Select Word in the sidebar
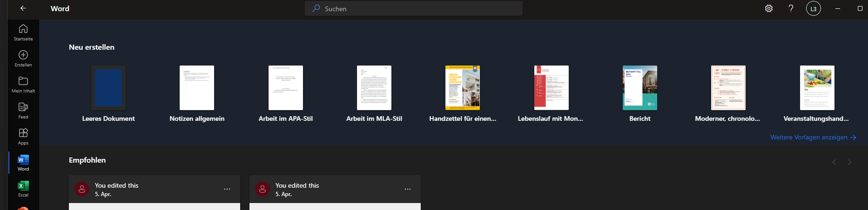This screenshot has height=210, width=868. [23, 163]
